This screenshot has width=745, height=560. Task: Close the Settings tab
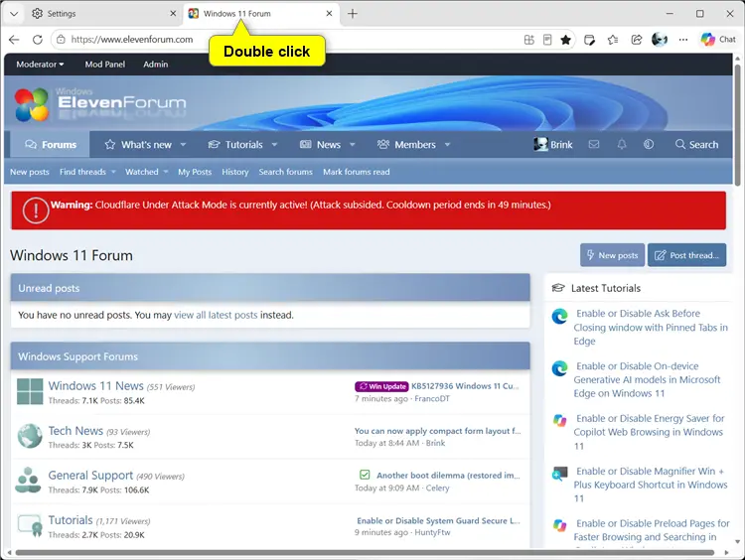click(x=173, y=14)
